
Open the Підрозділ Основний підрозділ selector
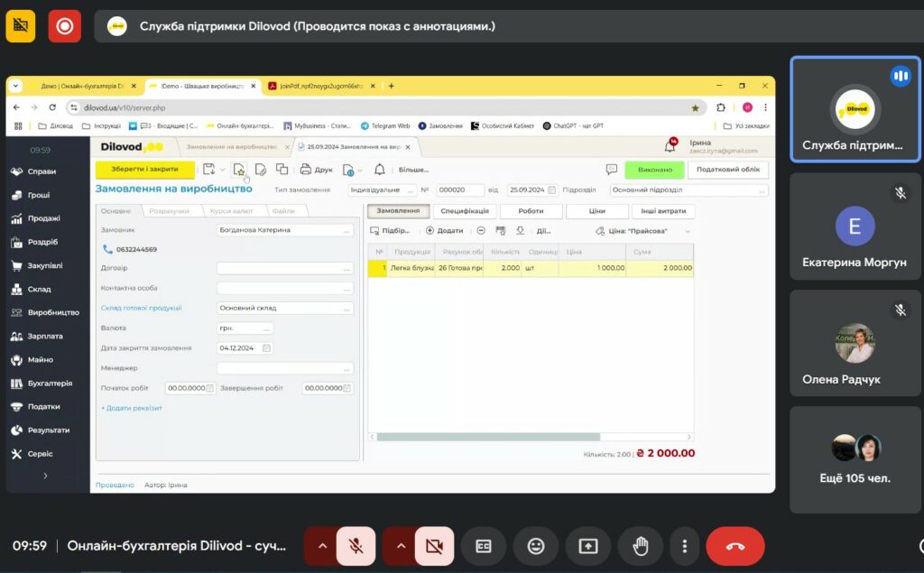pos(688,189)
